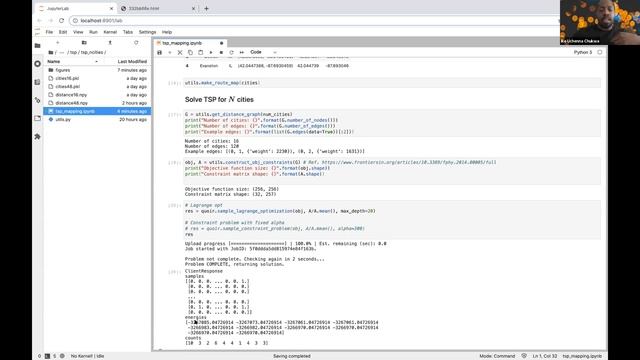640x360 pixels.
Task: Click the New Folder icon in file browser
Action: pos(84,42)
